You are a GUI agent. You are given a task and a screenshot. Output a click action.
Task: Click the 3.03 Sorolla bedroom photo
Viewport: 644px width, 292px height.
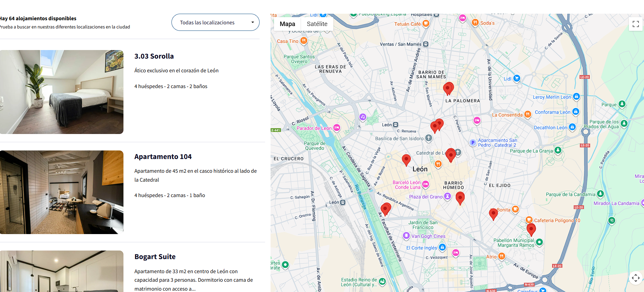[x=62, y=92]
